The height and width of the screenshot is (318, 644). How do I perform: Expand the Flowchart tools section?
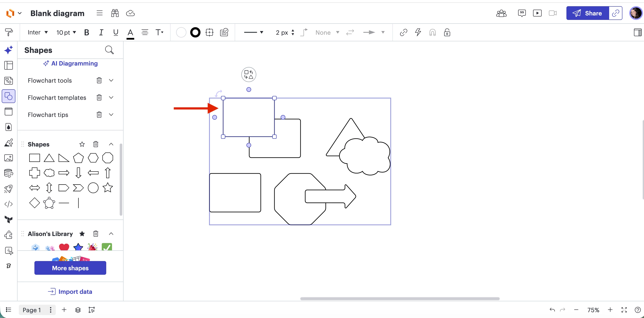coord(111,80)
